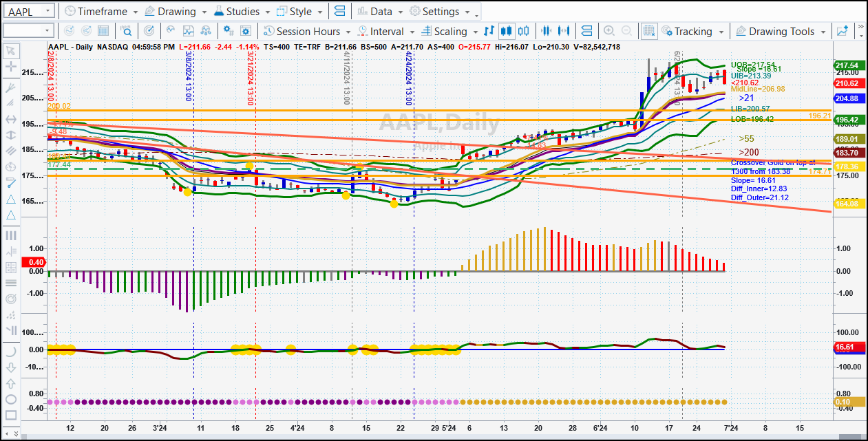Choose the target spiral tool in sidebar
Image resolution: width=868 pixels, height=441 pixels.
(10, 299)
